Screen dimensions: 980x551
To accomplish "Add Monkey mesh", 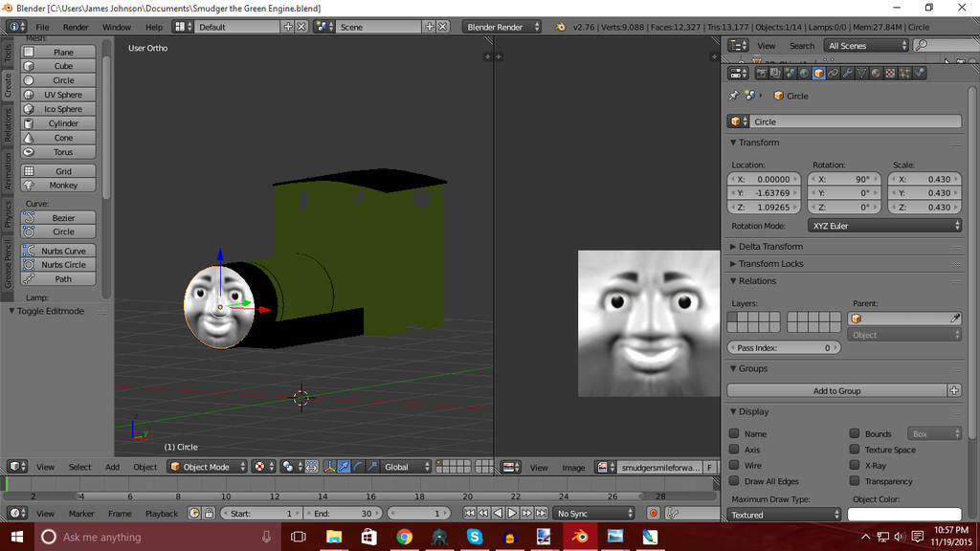I will coord(58,185).
